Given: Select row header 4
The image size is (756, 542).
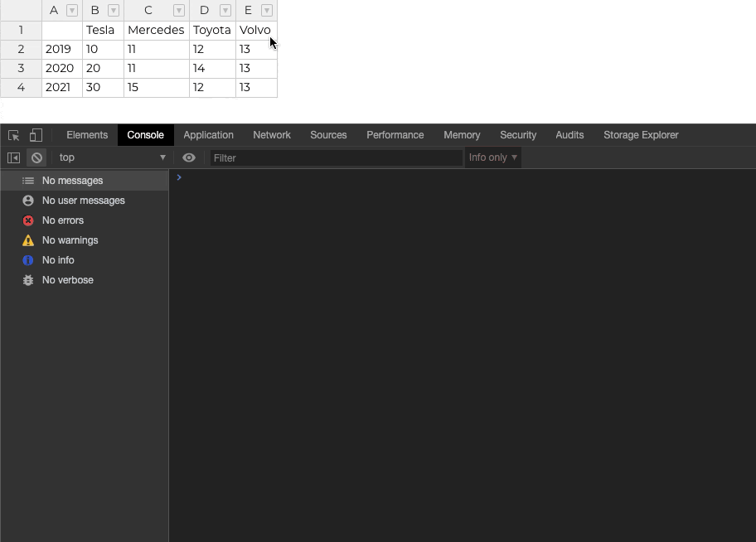Looking at the screenshot, I should [21, 88].
